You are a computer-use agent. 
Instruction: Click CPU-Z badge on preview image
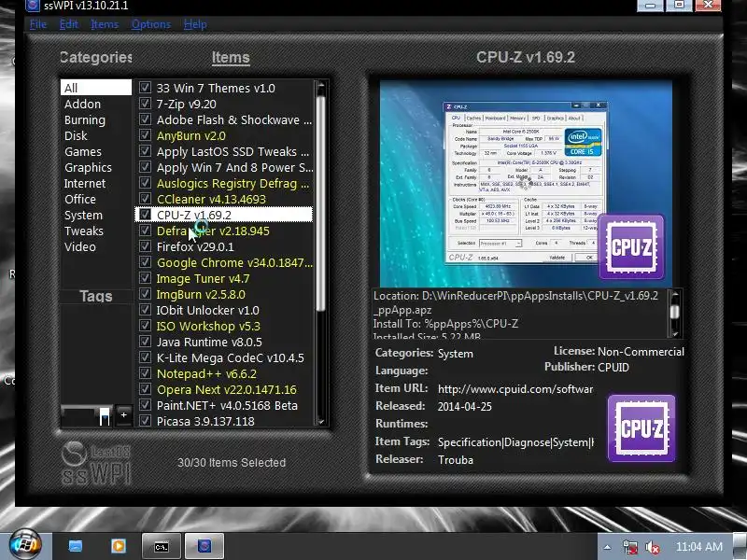click(x=631, y=246)
